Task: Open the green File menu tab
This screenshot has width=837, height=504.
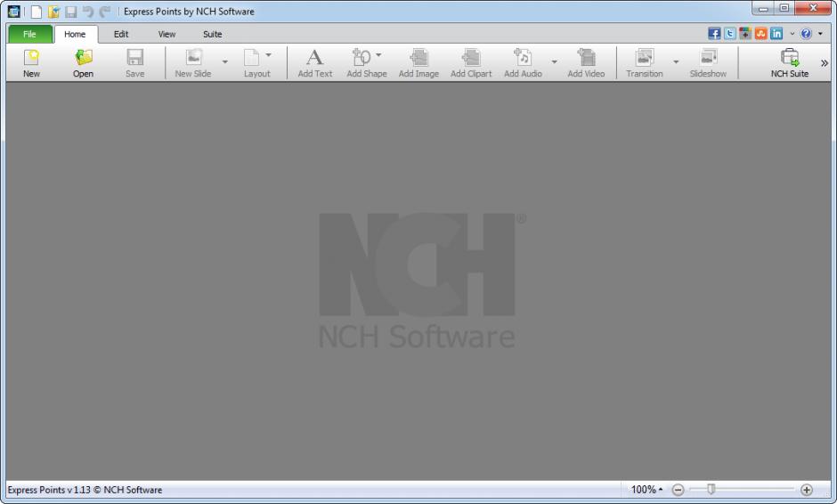Action: coord(29,34)
